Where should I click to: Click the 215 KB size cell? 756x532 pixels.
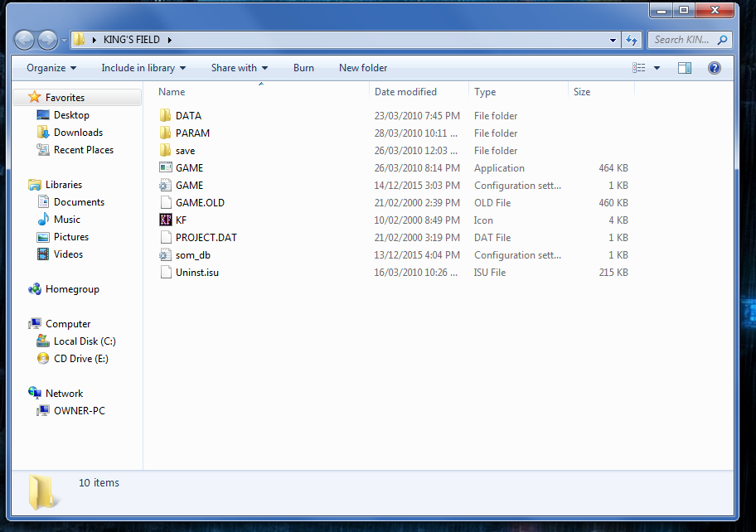tap(613, 273)
